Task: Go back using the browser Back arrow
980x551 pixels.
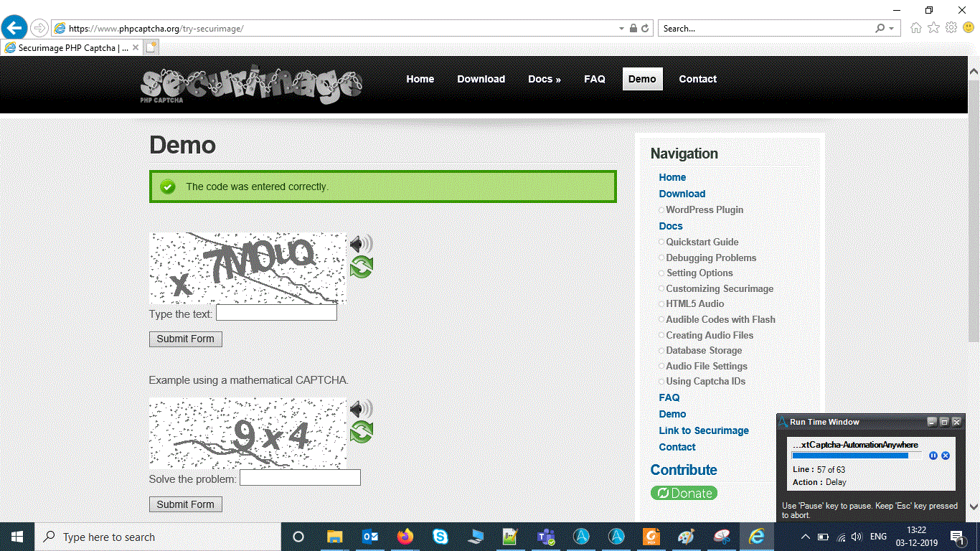Action: pos(14,28)
